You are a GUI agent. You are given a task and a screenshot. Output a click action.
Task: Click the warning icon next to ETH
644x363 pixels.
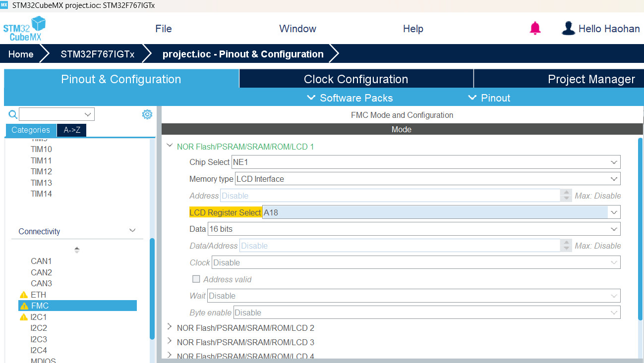pyautogui.click(x=24, y=295)
